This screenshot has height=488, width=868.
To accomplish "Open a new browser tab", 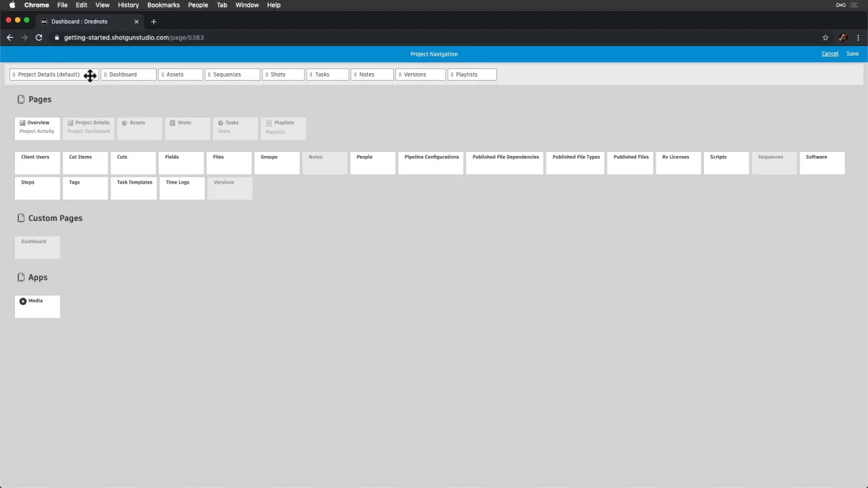I will [153, 22].
